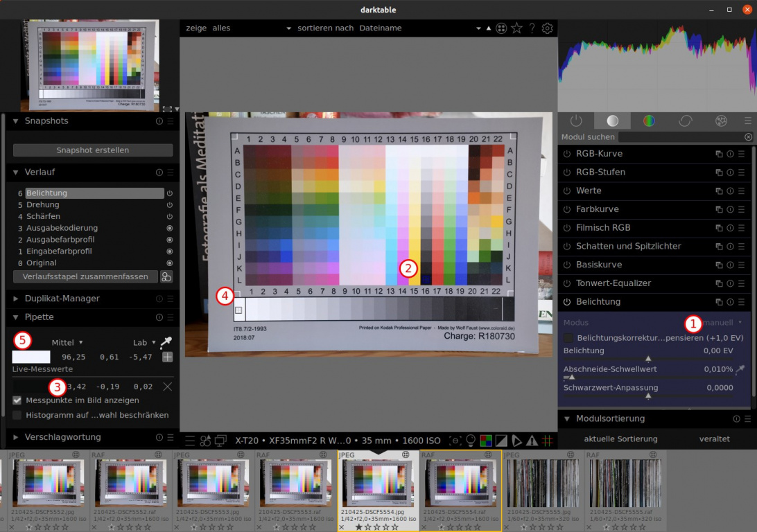The image size is (757, 532).
Task: Add current sample with the plus button
Action: click(x=167, y=357)
